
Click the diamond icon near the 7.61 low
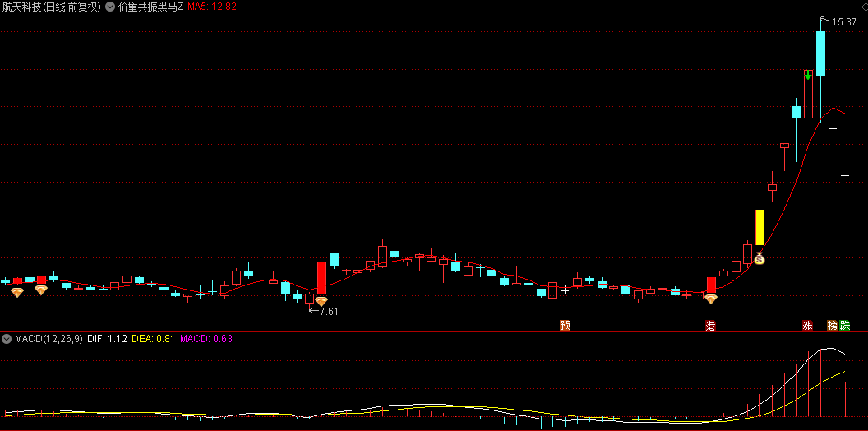(321, 301)
